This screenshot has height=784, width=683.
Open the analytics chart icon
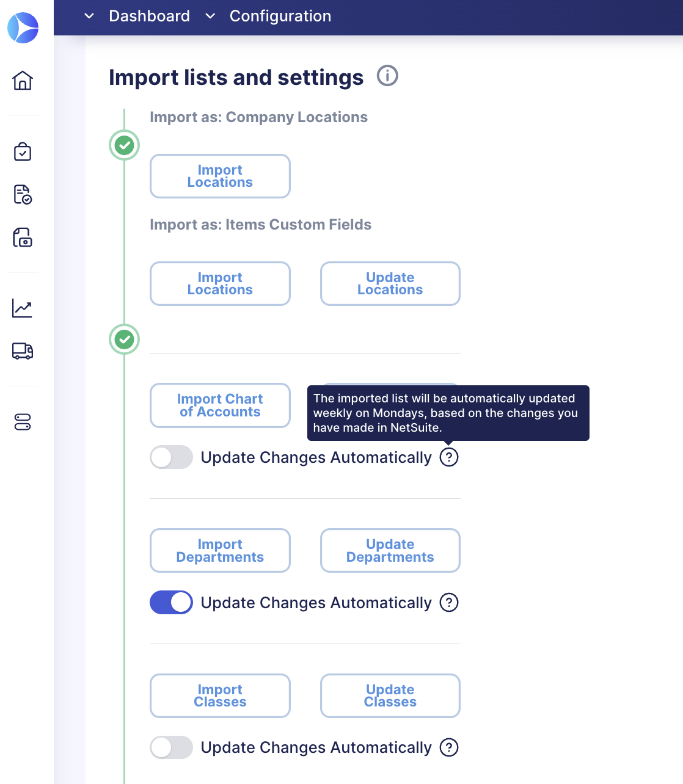[23, 308]
